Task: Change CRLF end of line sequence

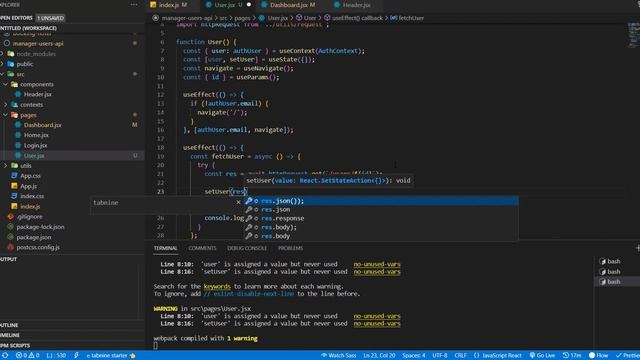Action: [x=460, y=356]
